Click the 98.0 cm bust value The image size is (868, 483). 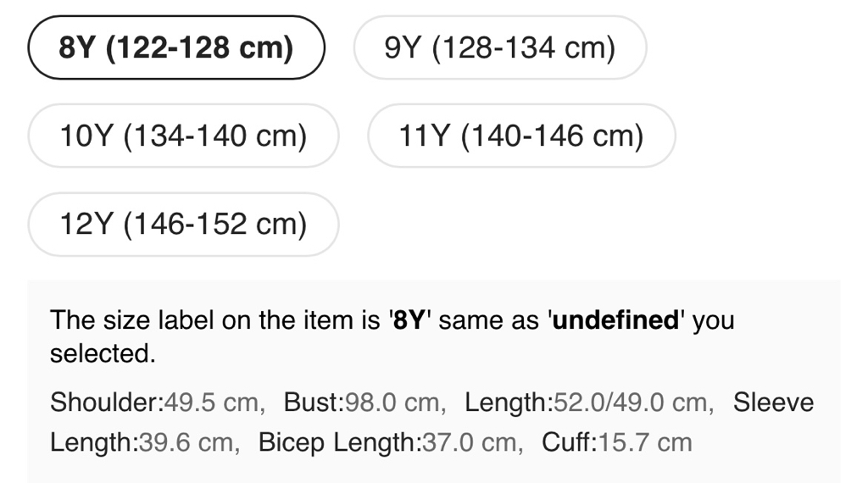pos(391,402)
